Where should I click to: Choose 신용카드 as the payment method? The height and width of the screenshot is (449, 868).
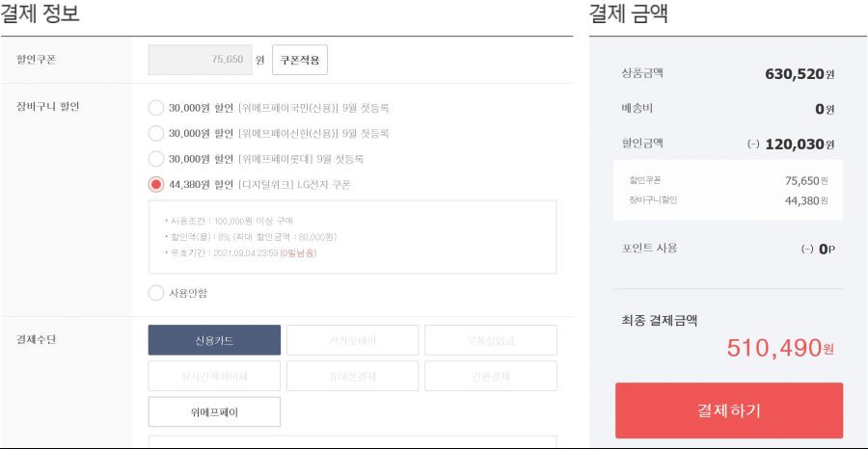click(214, 340)
